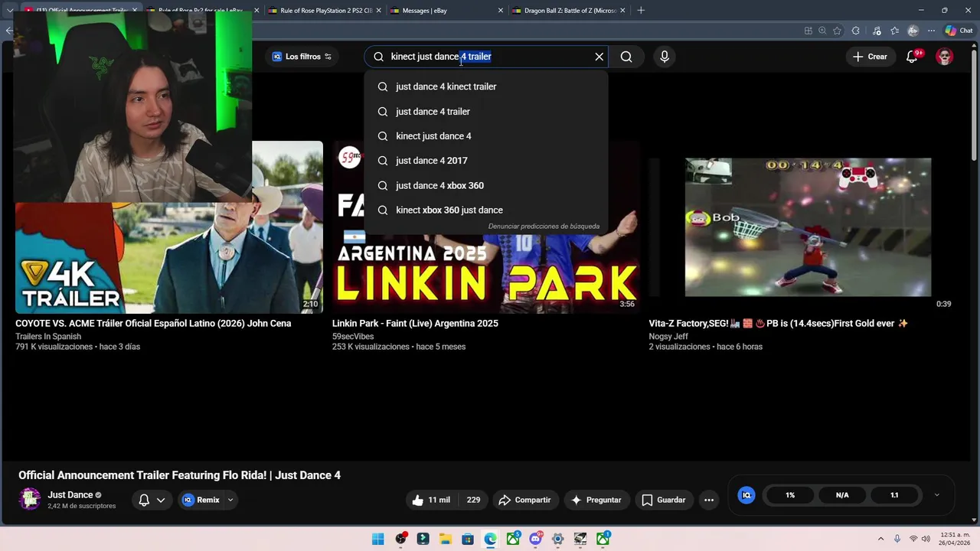Click the 'COYOTE VS. ACME Tráiler Oficial' title
Image resolution: width=980 pixels, height=551 pixels.
click(x=153, y=324)
